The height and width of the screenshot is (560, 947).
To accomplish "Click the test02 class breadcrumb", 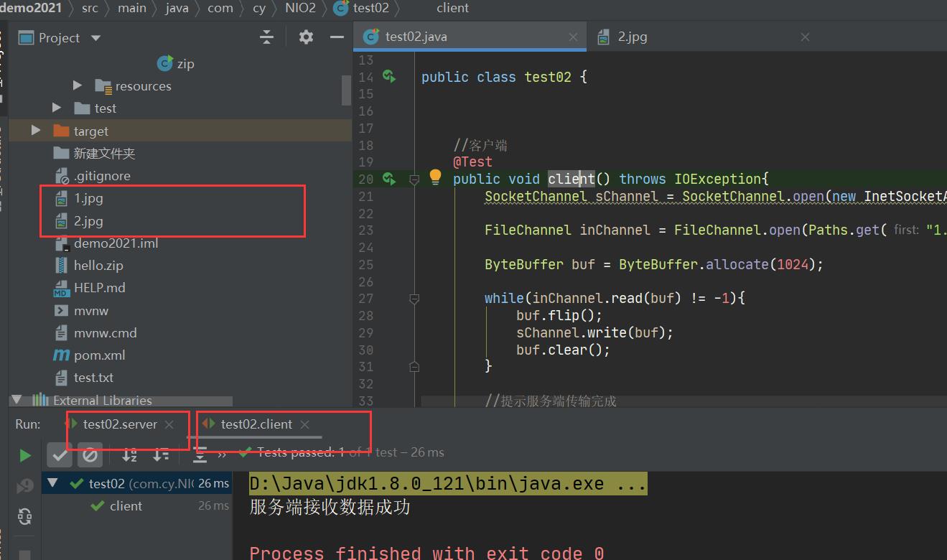I will pyautogui.click(x=361, y=8).
